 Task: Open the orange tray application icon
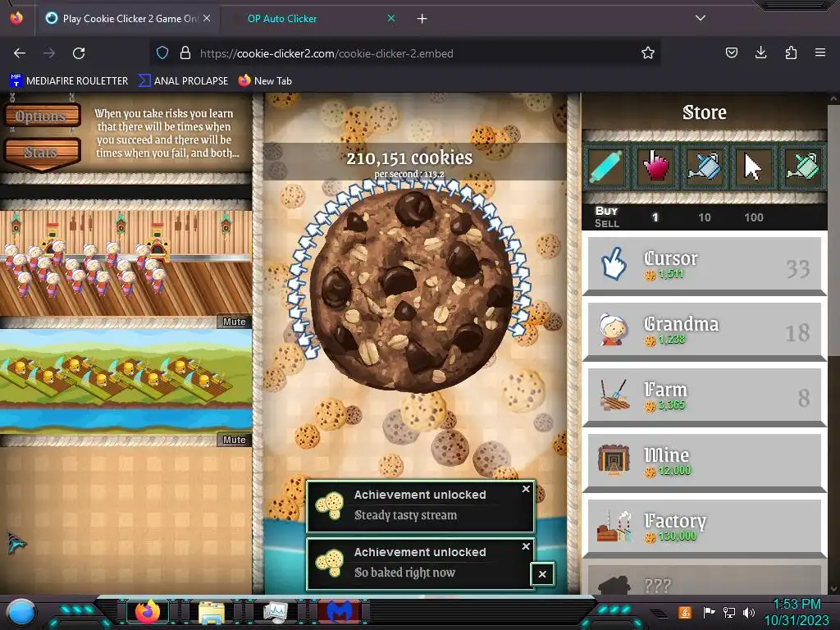click(685, 612)
